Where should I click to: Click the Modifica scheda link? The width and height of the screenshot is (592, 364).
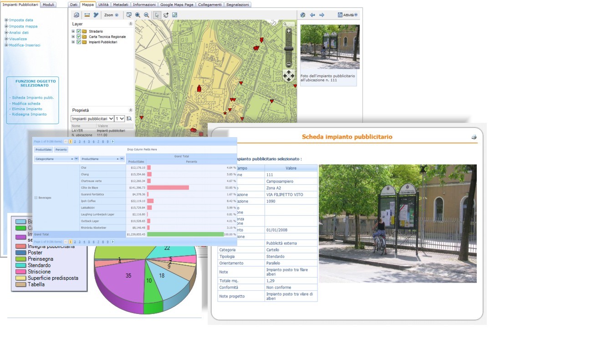(x=26, y=104)
